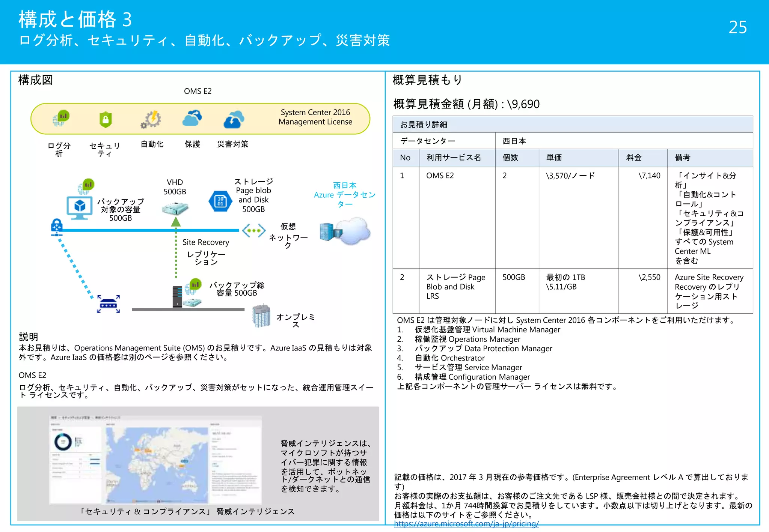The height and width of the screenshot is (532, 769).
Task: Click the VPN gateway lock icon
Action: pyautogui.click(x=57, y=227)
